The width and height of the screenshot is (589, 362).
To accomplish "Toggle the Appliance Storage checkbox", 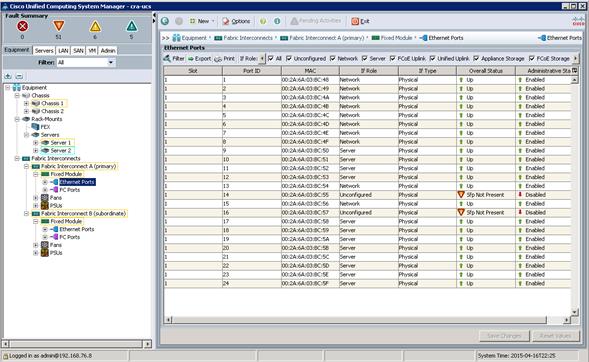I will coord(476,59).
